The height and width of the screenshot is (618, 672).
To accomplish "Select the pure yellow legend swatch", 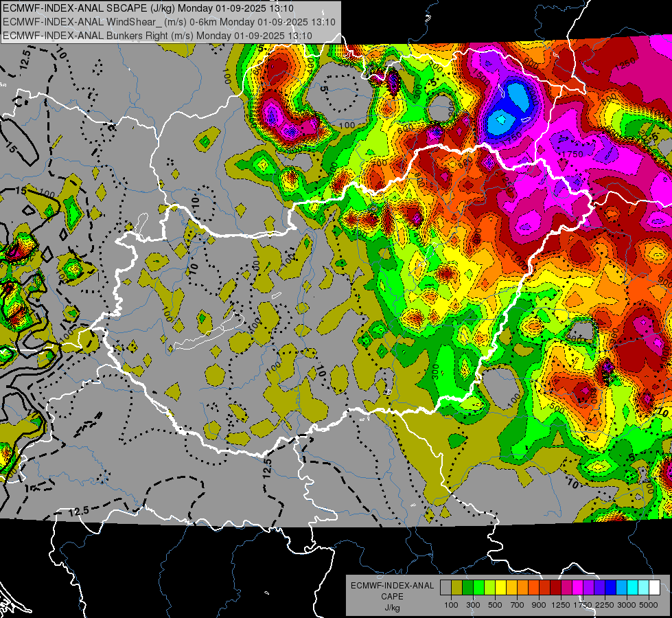I will tap(500, 588).
